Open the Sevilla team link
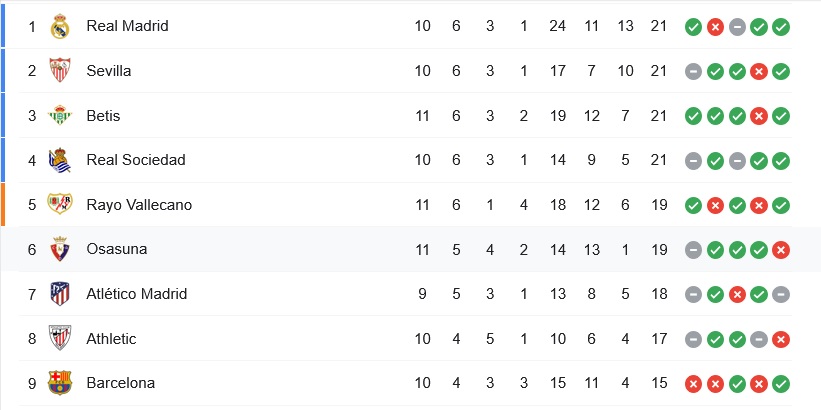This screenshot has height=410, width=821. pos(109,71)
